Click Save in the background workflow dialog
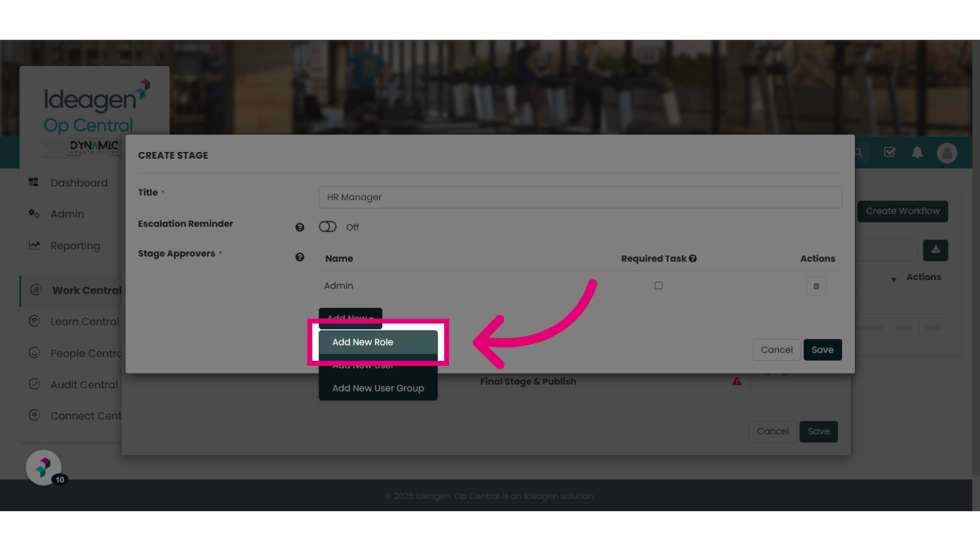980x551 pixels. [819, 432]
